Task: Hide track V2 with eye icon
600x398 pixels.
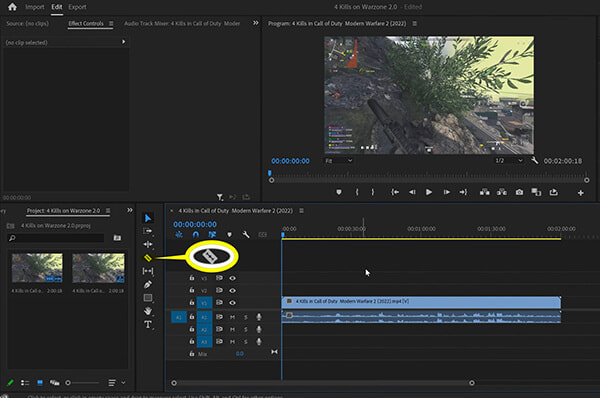Action: click(232, 290)
